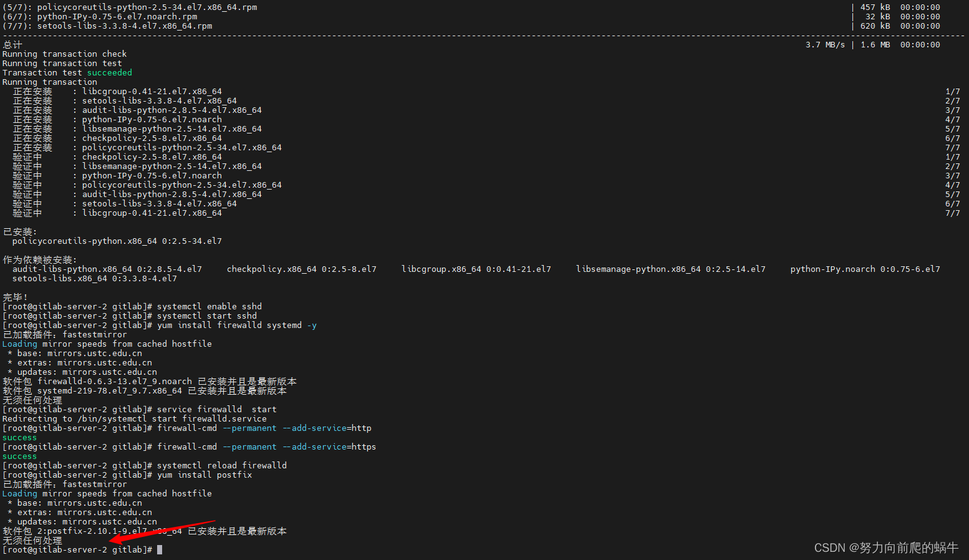Click the '正在安装' line for audit-libs-python-2.8.5-4.el7.x86_64

tap(137, 110)
